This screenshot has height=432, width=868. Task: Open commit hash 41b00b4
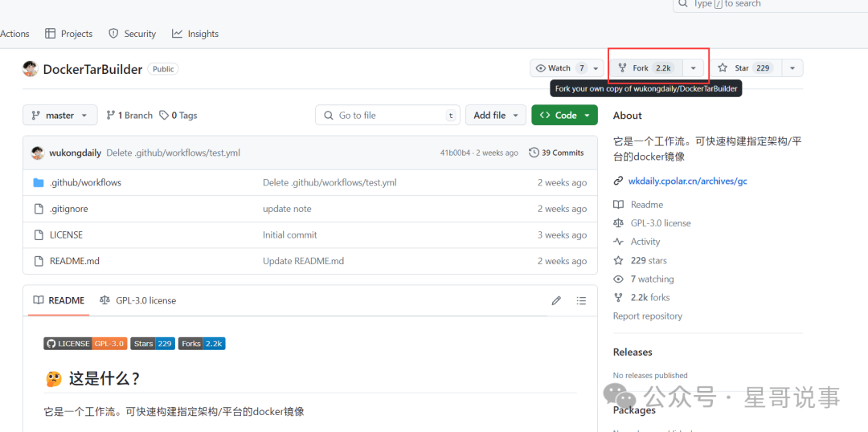tap(455, 153)
